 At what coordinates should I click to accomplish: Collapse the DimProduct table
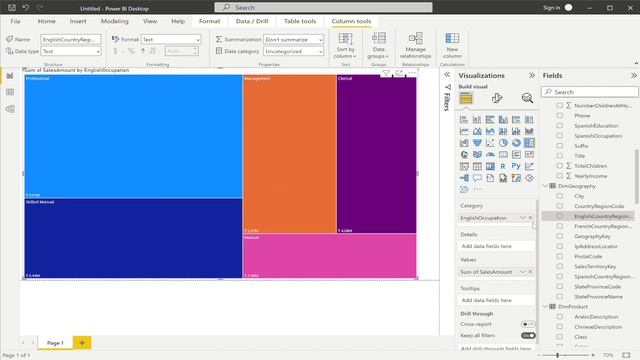546,307
